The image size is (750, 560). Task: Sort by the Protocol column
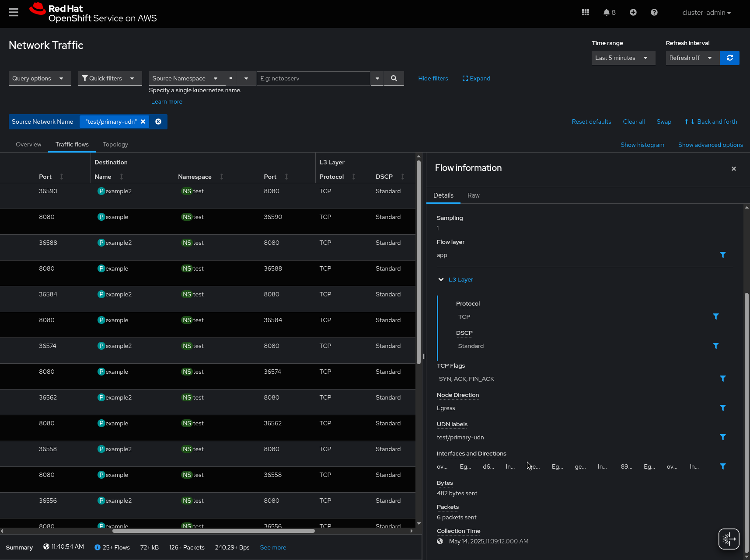click(353, 177)
